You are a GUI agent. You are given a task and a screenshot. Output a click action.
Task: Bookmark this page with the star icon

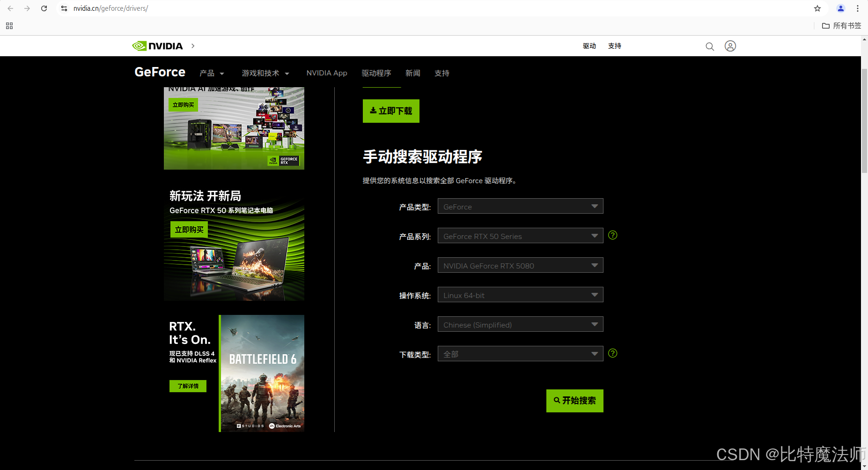817,8
